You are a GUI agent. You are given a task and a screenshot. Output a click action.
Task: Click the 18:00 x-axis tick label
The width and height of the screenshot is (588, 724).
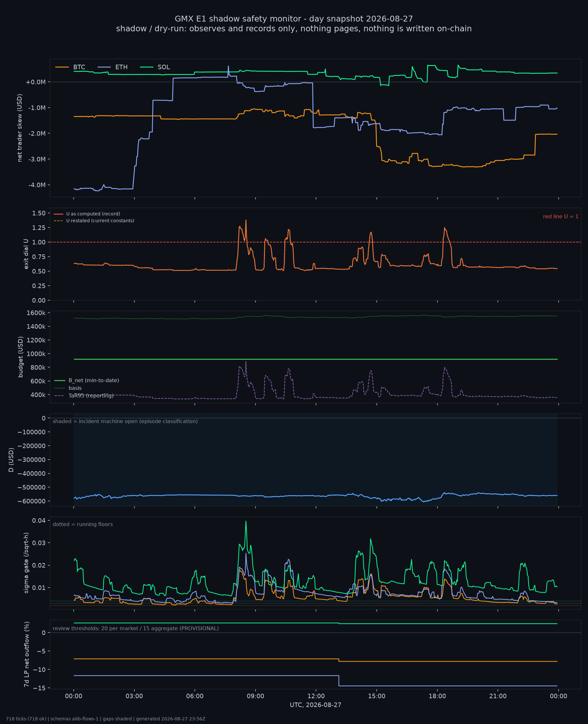coord(437,696)
